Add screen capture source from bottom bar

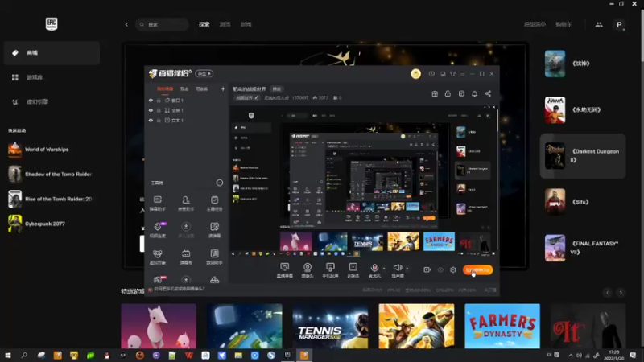[285, 270]
